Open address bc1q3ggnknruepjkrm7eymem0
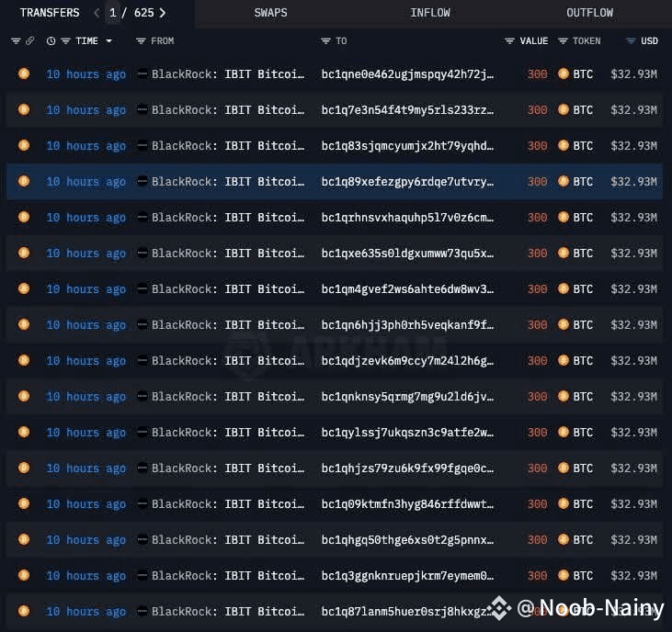672x632 pixels. (407, 576)
